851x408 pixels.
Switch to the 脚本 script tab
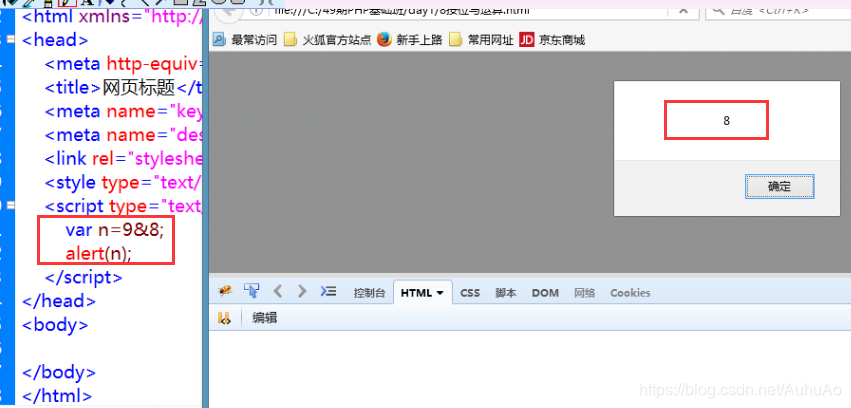point(506,293)
